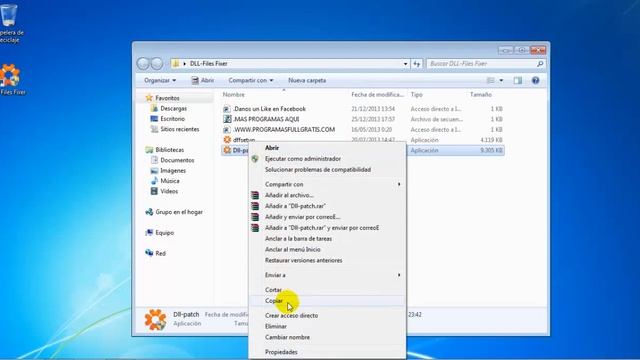Click WinRAR icon beside Añadir al archivo
Image resolution: width=640 pixels, height=360 pixels.
[255, 195]
